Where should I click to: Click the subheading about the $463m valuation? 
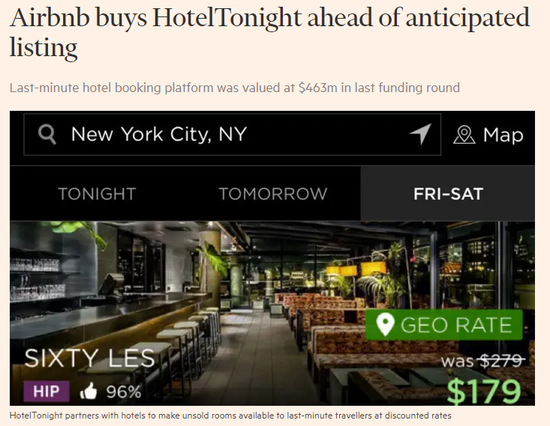[234, 87]
